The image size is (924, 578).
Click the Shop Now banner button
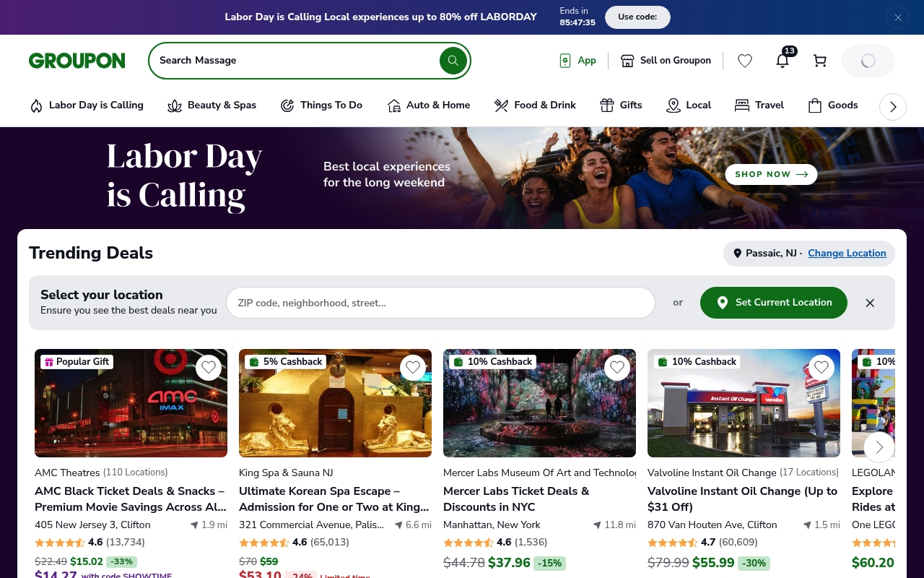[x=771, y=174]
